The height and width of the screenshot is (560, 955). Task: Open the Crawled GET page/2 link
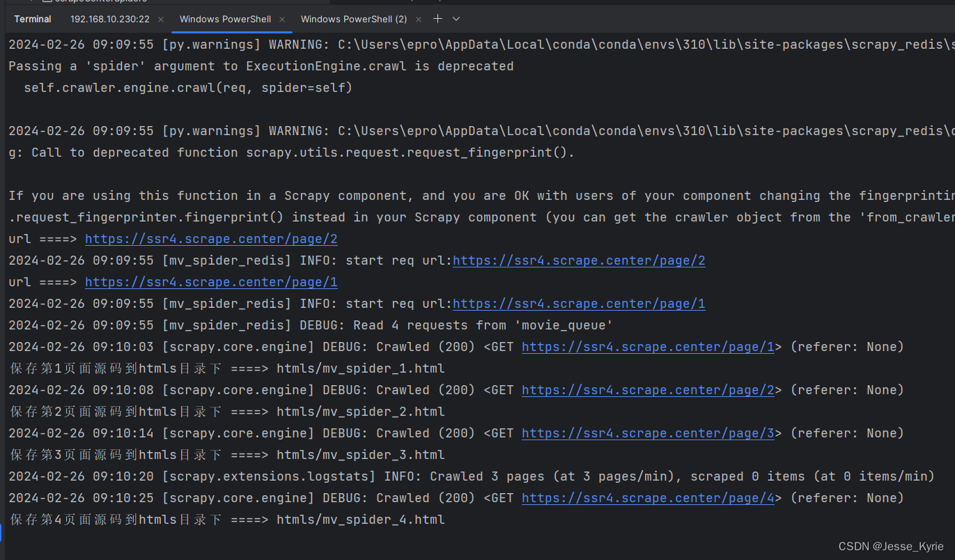(x=648, y=390)
